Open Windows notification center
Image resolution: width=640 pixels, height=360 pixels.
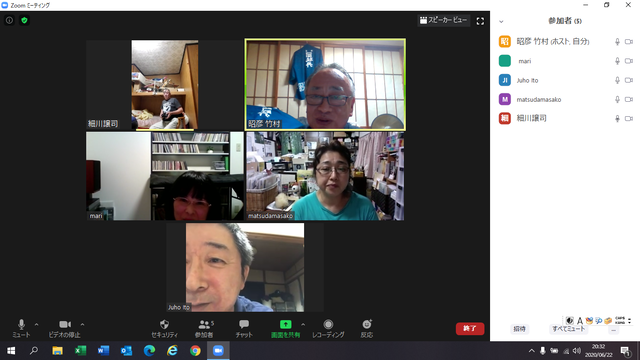626,351
